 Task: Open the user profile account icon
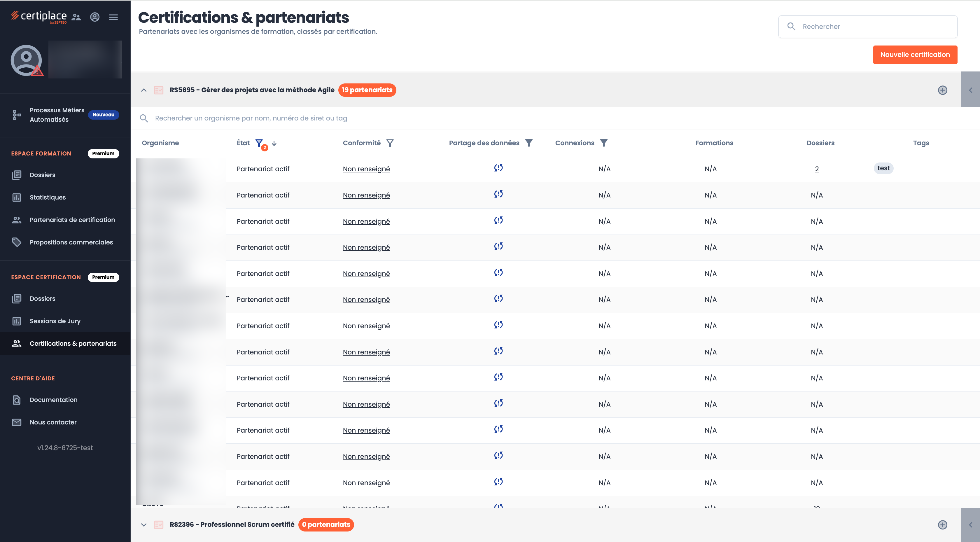pos(94,17)
